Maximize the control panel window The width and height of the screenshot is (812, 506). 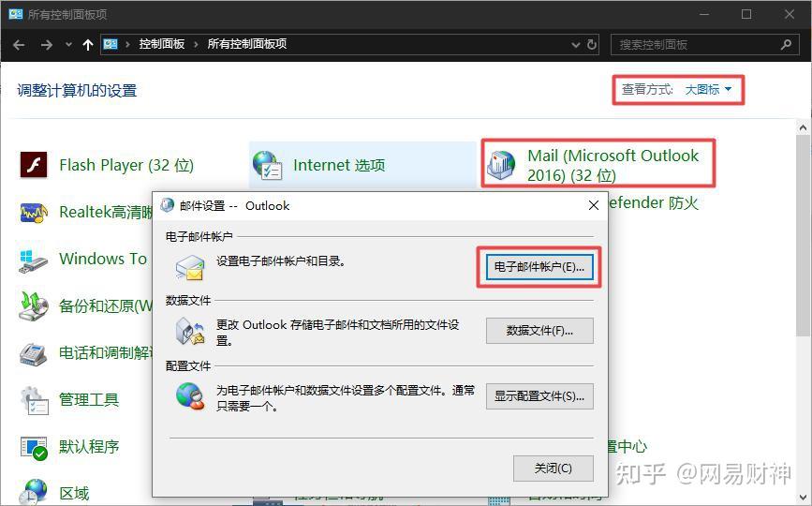(746, 14)
